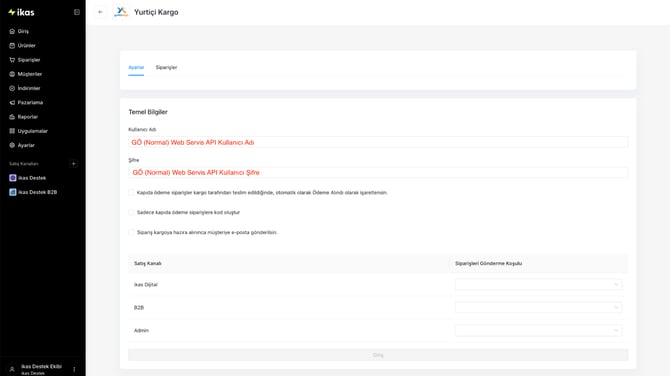Focus the Kullanıcı Adı input field
Screen dimensions: 670x376
point(378,142)
